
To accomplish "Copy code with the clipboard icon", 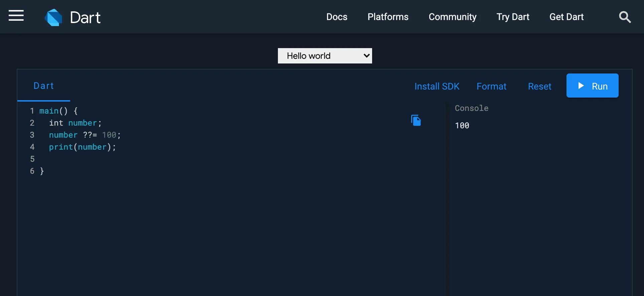I will coord(416,120).
